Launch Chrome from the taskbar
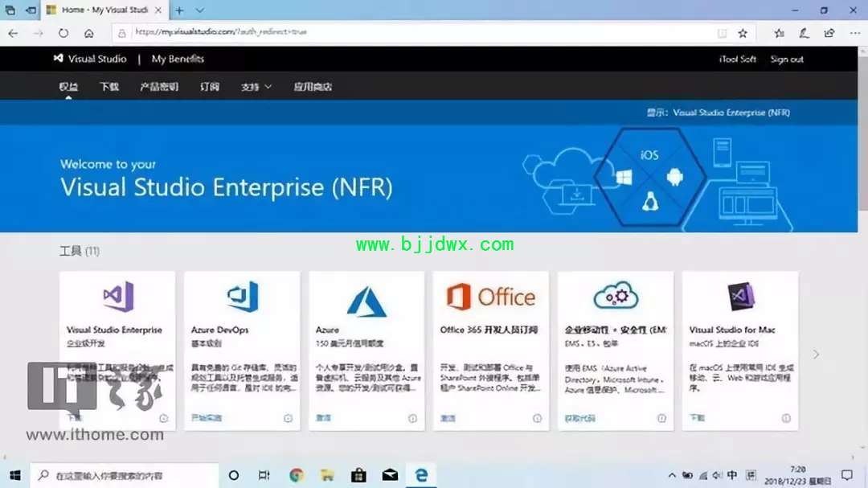 point(296,475)
